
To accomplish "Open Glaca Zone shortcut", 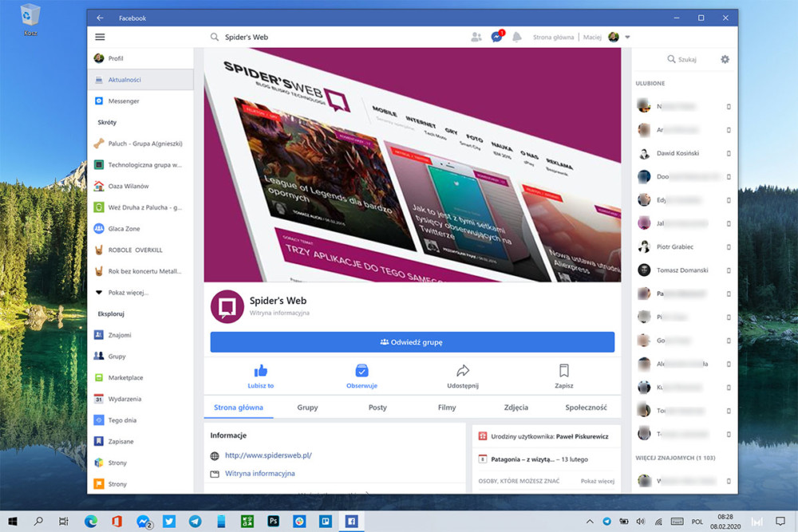I will point(140,229).
